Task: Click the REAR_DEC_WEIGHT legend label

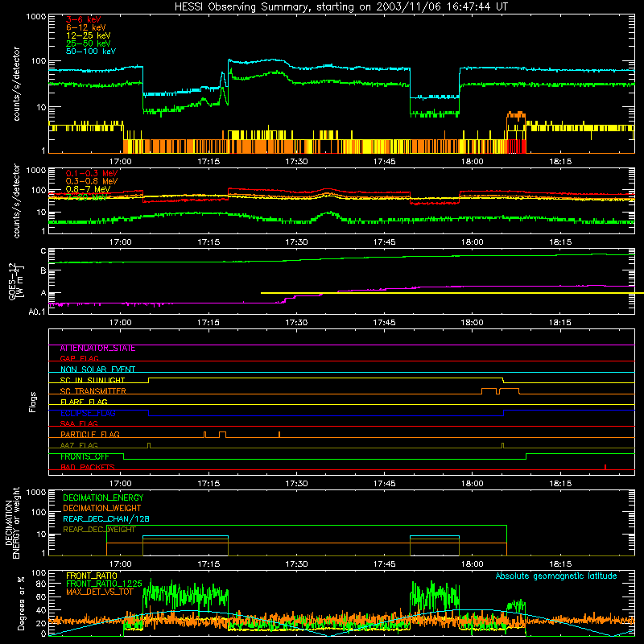Action: pyautogui.click(x=99, y=530)
